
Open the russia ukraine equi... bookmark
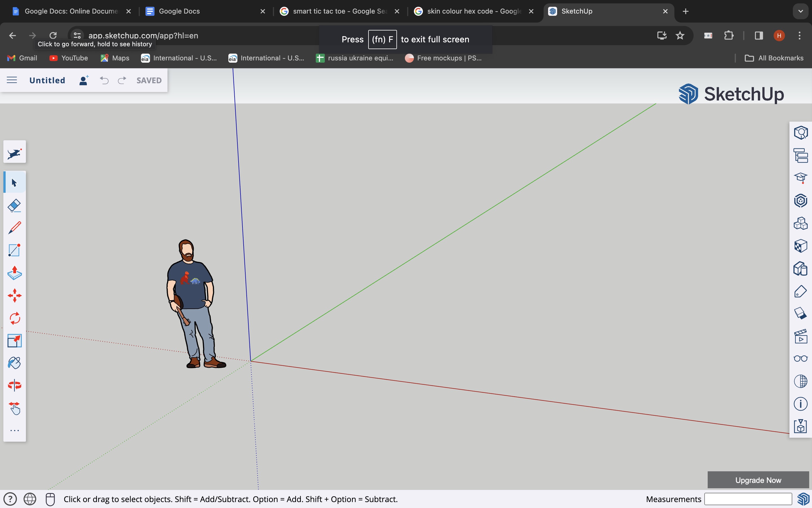(x=355, y=58)
